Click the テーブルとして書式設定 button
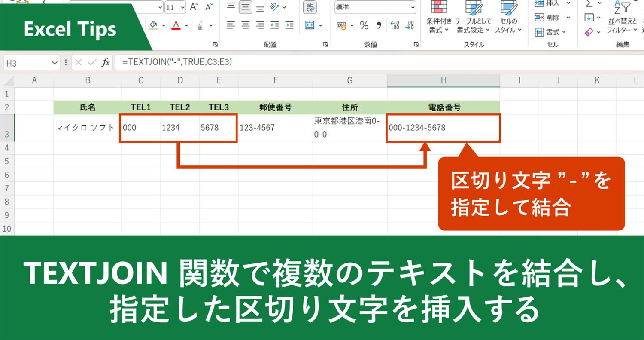644x340 pixels. point(474,17)
